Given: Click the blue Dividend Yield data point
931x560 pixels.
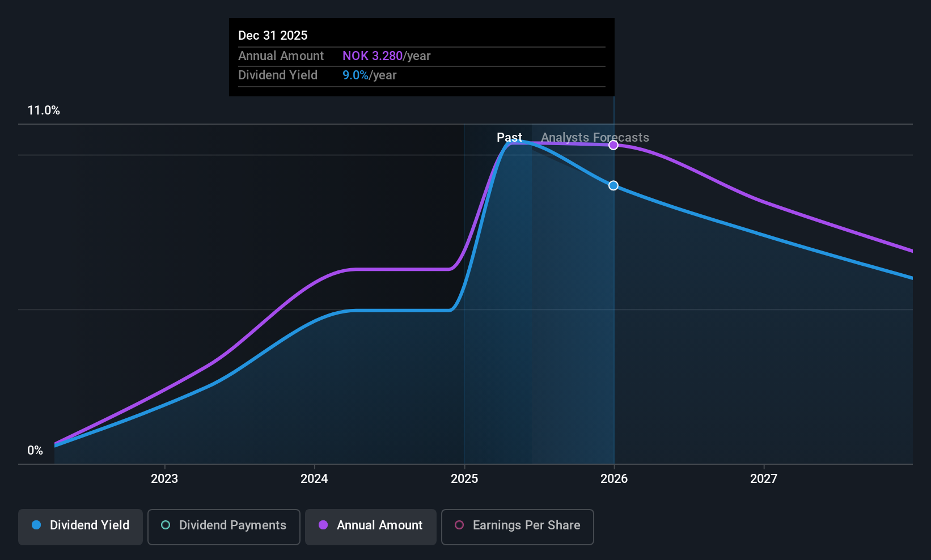Looking at the screenshot, I should click(x=613, y=186).
